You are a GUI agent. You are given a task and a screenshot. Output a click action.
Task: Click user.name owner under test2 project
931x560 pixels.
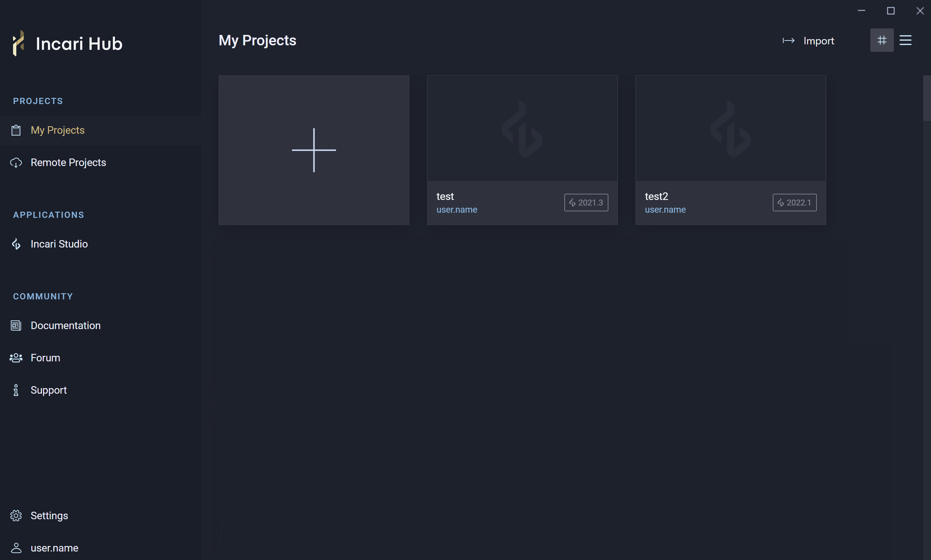[665, 210]
